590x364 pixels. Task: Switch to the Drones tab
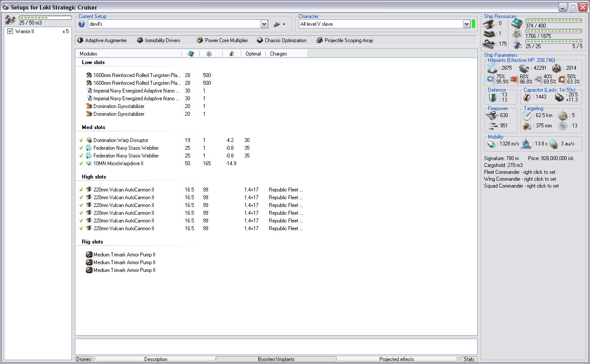(84, 359)
